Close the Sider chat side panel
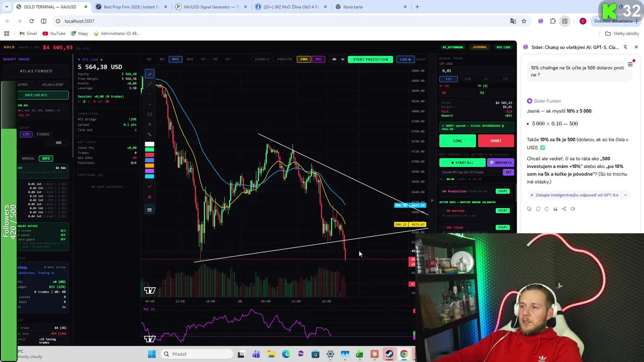The image size is (644, 362). point(636,47)
